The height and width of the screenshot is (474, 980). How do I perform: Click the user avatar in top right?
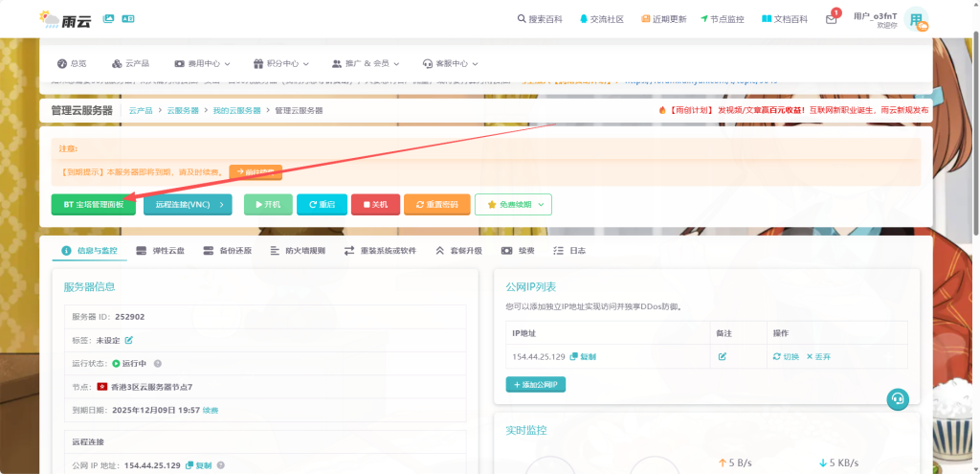tap(916, 20)
